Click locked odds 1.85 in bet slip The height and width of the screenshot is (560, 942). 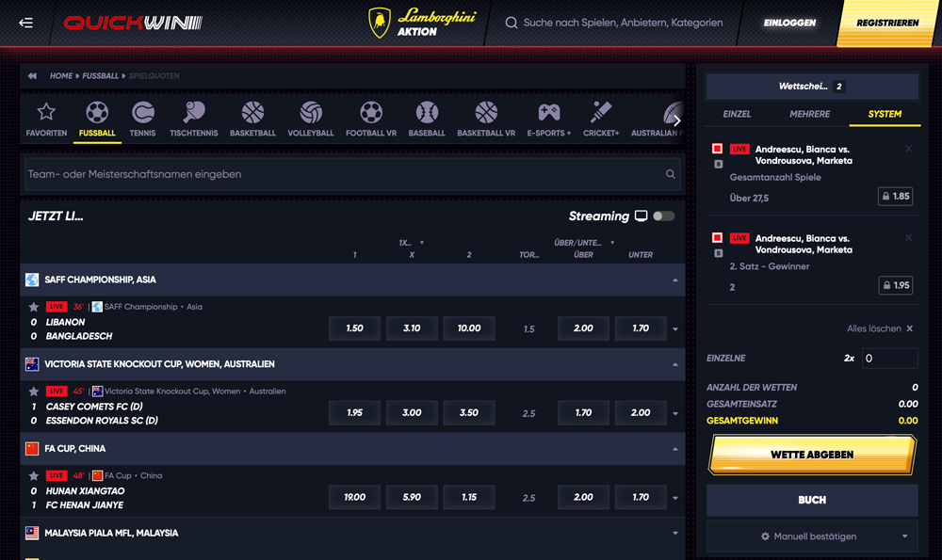(x=895, y=197)
